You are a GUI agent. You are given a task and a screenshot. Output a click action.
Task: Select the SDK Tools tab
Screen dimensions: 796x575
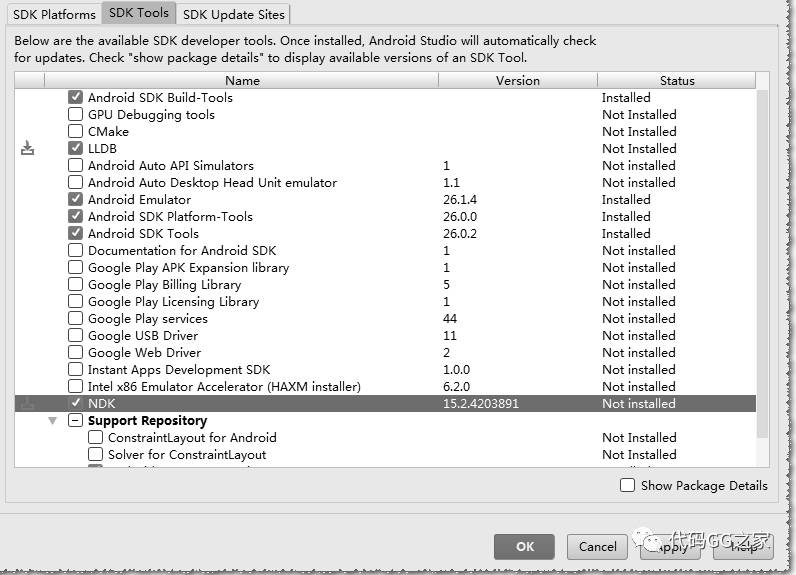click(x=139, y=13)
